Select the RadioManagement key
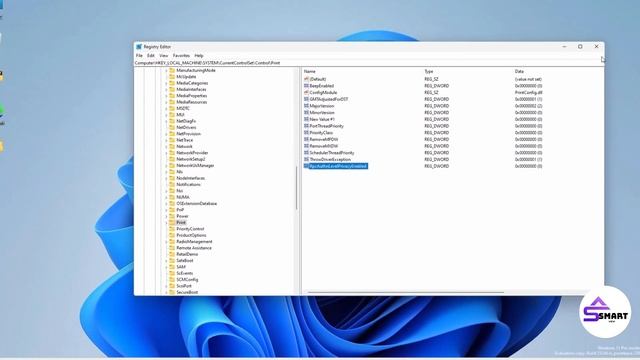The height and width of the screenshot is (360, 640). [x=194, y=242]
